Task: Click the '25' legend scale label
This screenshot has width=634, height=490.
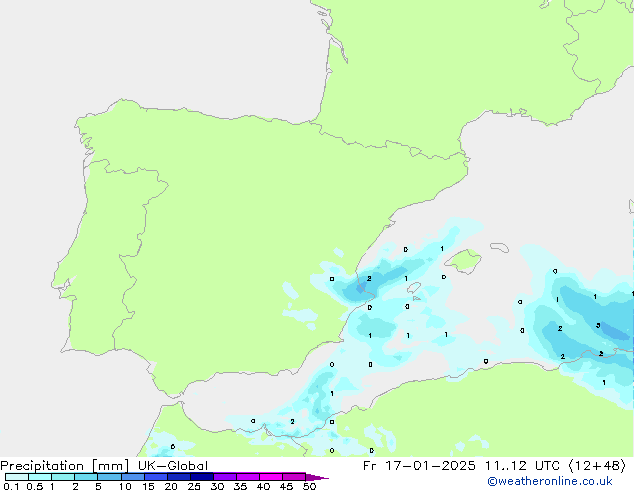Action: (x=194, y=486)
